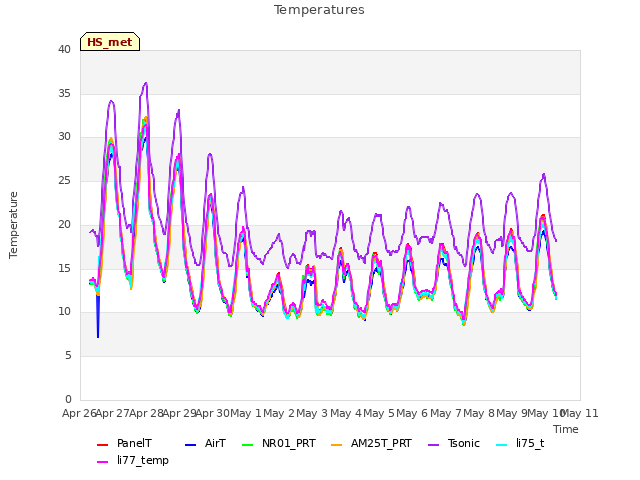Viewport: 640px width, 480px height.
Task: Click the 40 y-axis tick label
Action: tap(64, 49)
